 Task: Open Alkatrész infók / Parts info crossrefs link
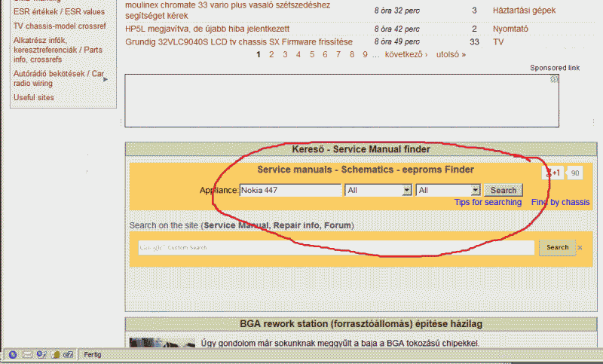point(58,50)
